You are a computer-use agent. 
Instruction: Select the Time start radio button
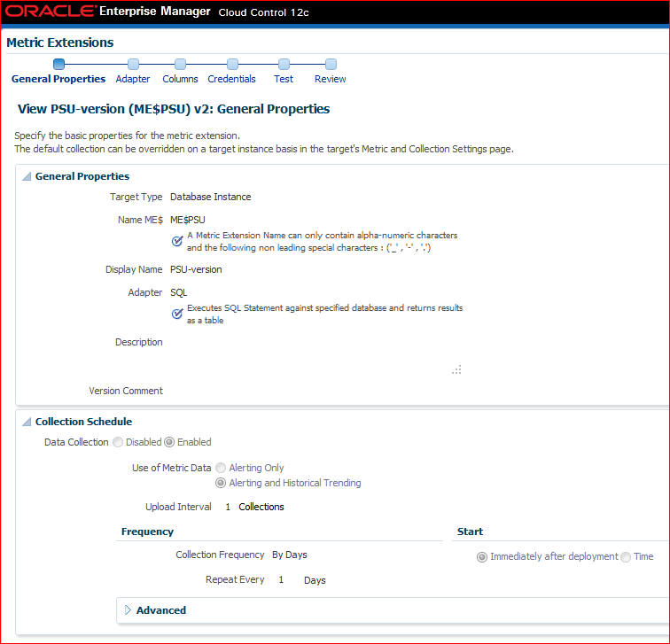(626, 557)
